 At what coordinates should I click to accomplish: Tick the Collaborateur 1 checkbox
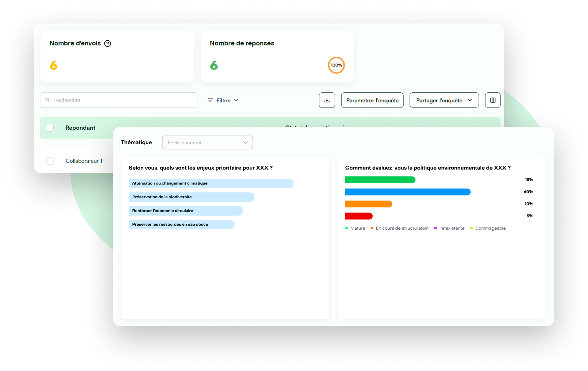[50, 161]
